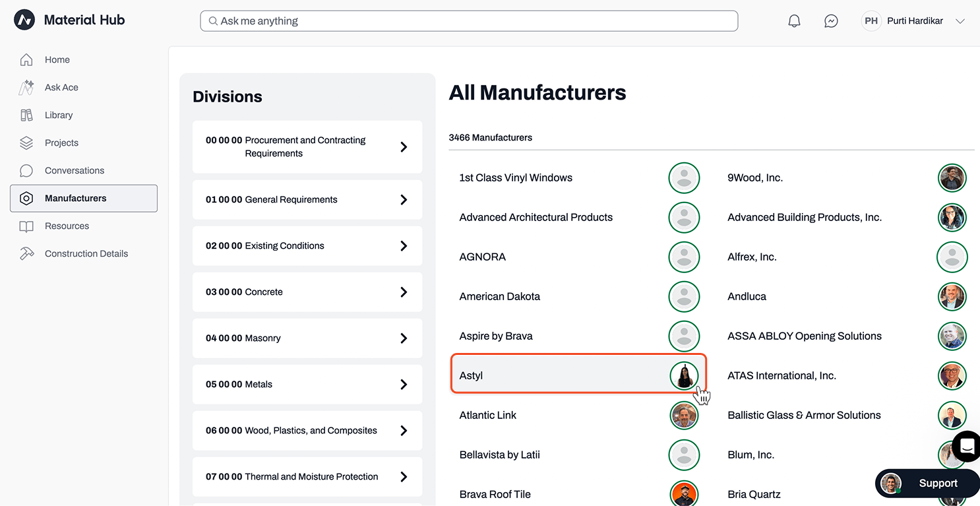
Task: Expand the Purti Hardikar account dropdown
Action: click(x=960, y=21)
